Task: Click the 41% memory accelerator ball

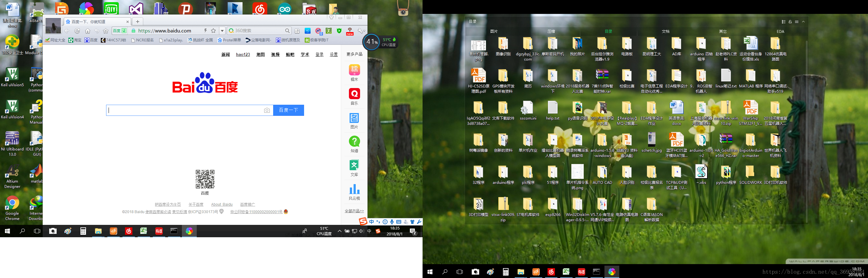Action: [372, 42]
